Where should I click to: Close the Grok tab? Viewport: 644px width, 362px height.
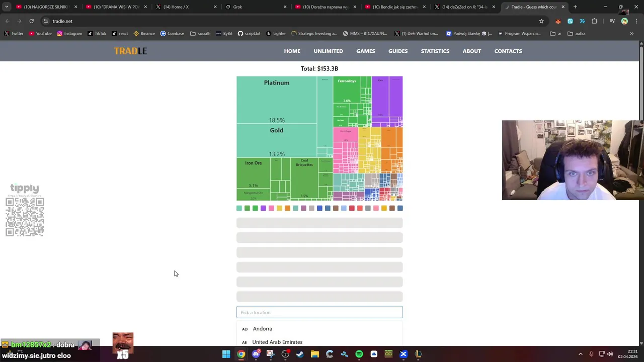(285, 7)
